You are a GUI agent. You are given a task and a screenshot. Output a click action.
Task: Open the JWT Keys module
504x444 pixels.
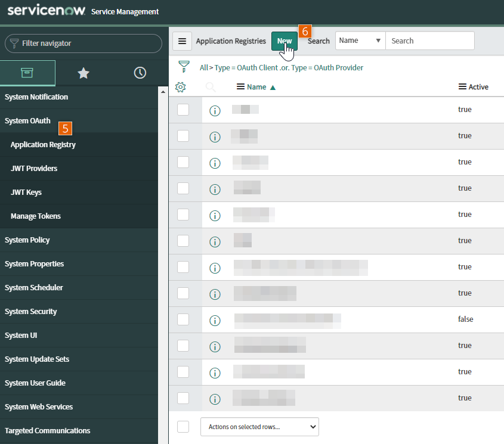[26, 192]
